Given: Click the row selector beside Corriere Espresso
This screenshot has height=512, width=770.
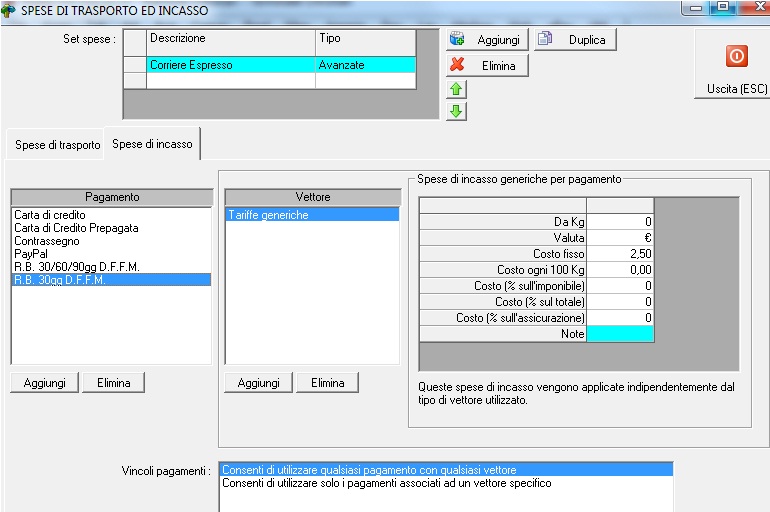Looking at the screenshot, I should click(135, 65).
